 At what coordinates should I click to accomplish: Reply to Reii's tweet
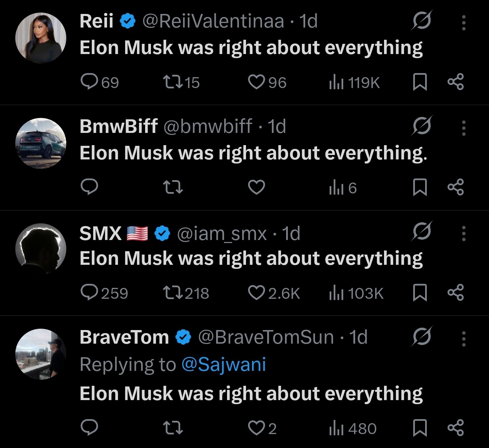click(89, 82)
